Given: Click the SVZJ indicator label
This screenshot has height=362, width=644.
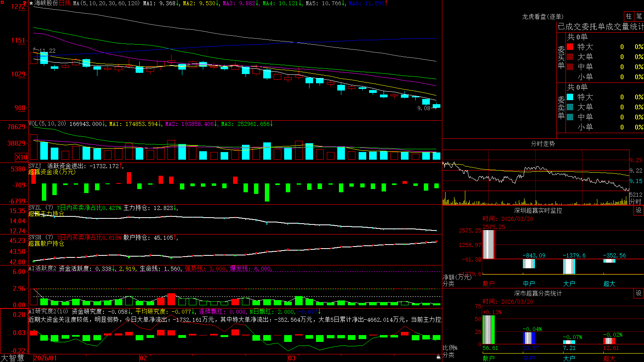Looking at the screenshot, I should [x=35, y=166].
